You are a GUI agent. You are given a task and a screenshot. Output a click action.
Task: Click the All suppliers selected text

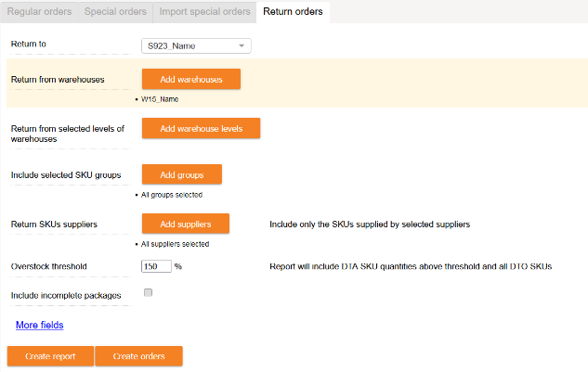(175, 244)
